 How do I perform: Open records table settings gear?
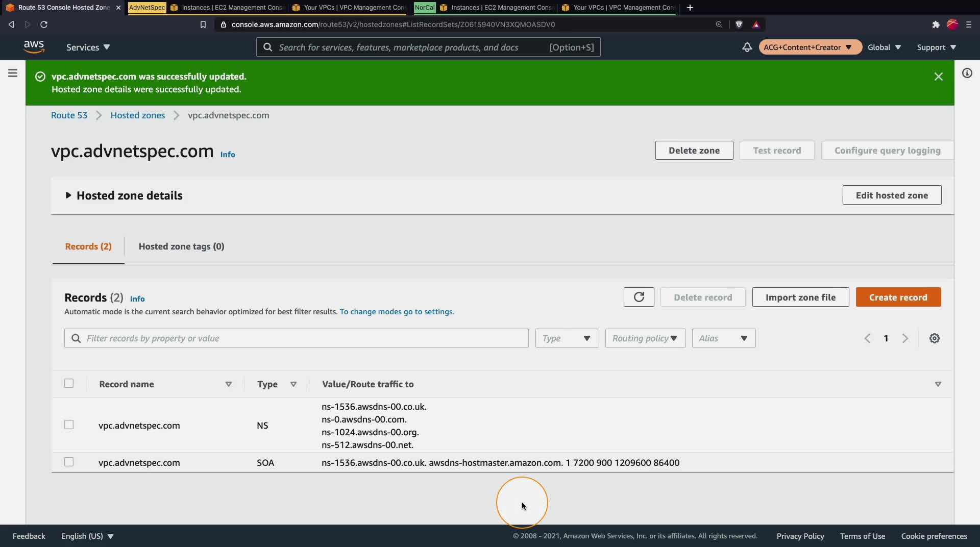tap(934, 338)
